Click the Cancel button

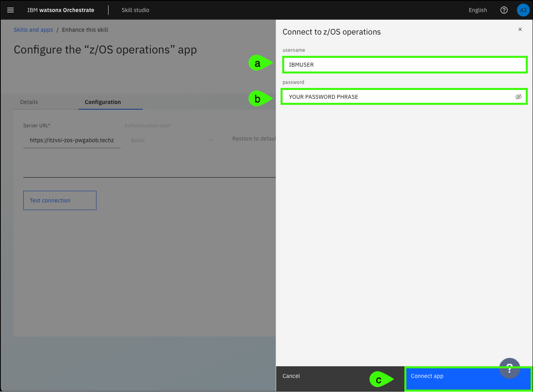pos(291,376)
